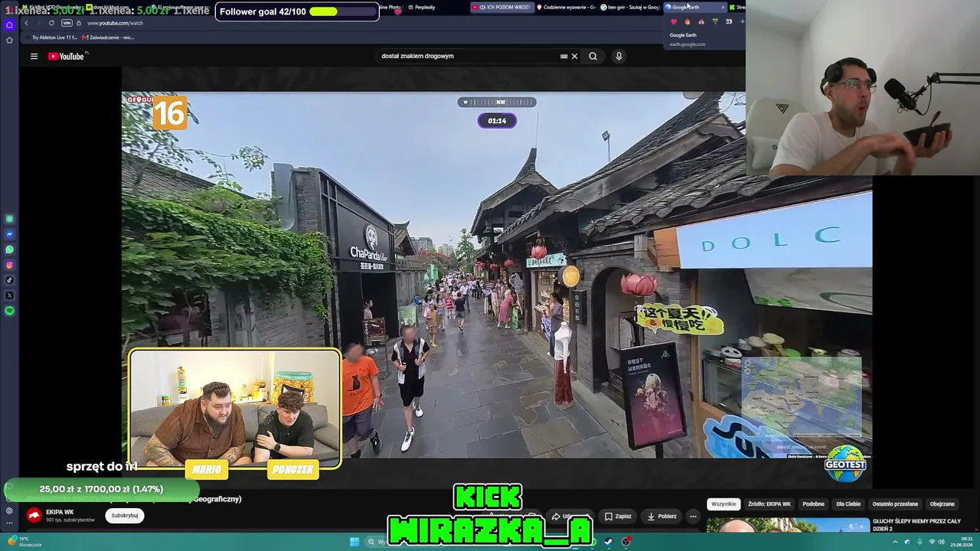Close the Google Earth tab
980x551 pixels.
(722, 7)
